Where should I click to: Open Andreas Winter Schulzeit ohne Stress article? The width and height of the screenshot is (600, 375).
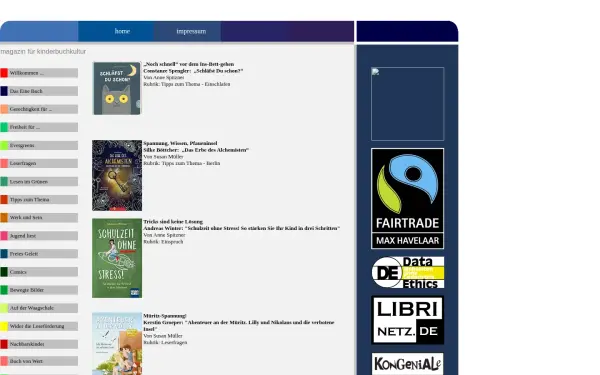tap(241, 228)
